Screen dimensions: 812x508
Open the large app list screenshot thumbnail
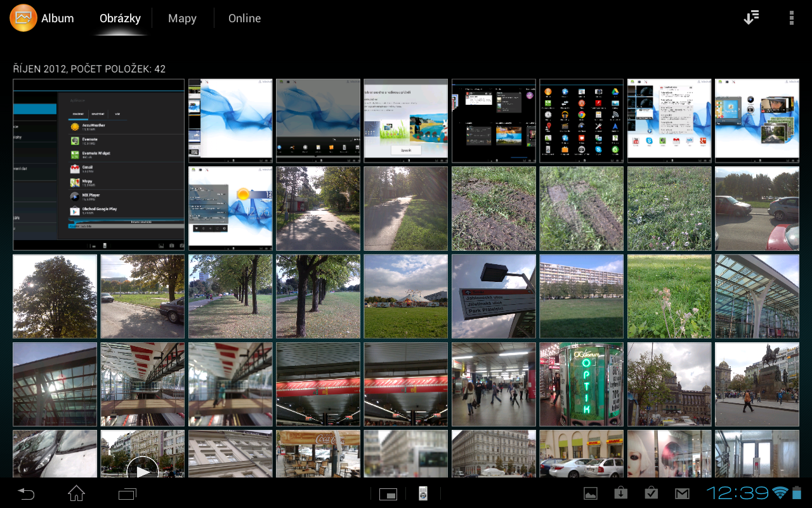(98, 164)
